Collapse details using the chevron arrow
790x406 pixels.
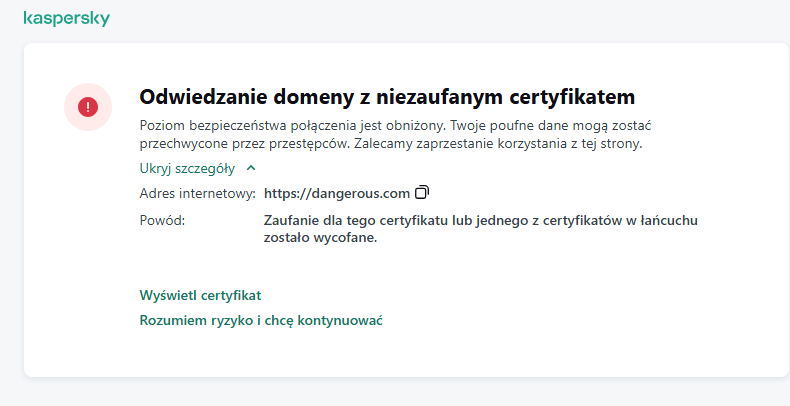[250, 168]
